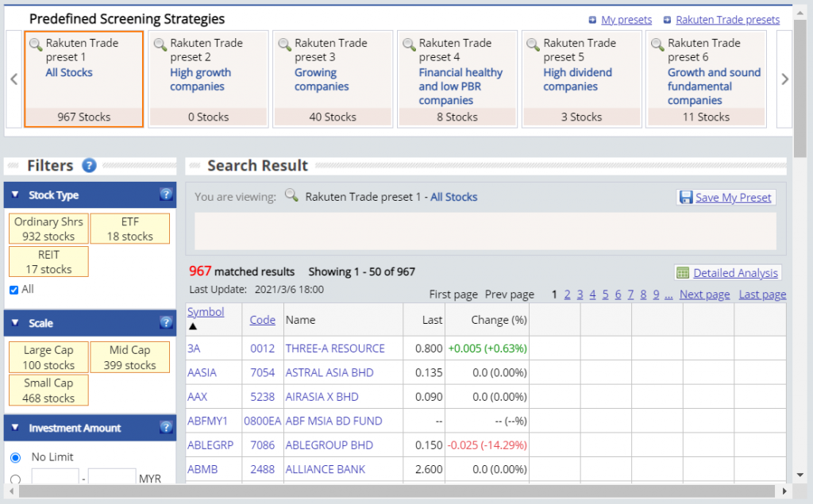The width and height of the screenshot is (813, 504).
Task: Click the horizontal scrollbar right arrow
Action: point(784,491)
